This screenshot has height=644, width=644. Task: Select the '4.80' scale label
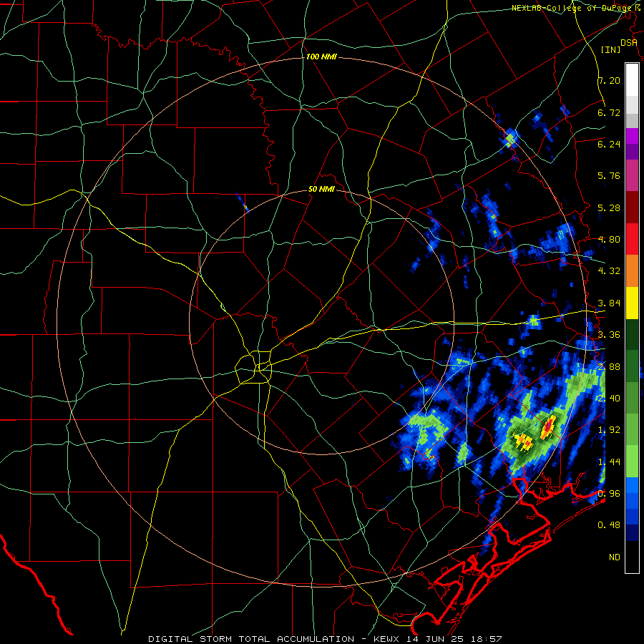(609, 240)
